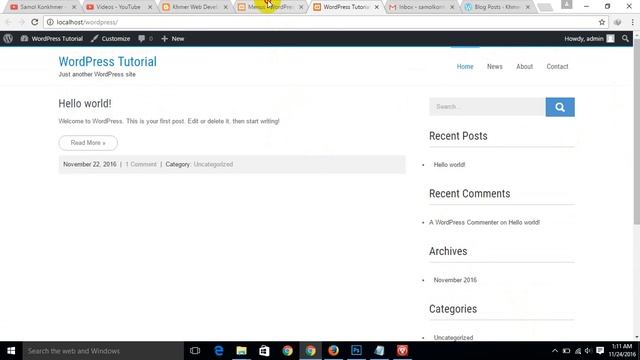
Task: Close the Inbox Gmail tab
Action: (452, 7)
